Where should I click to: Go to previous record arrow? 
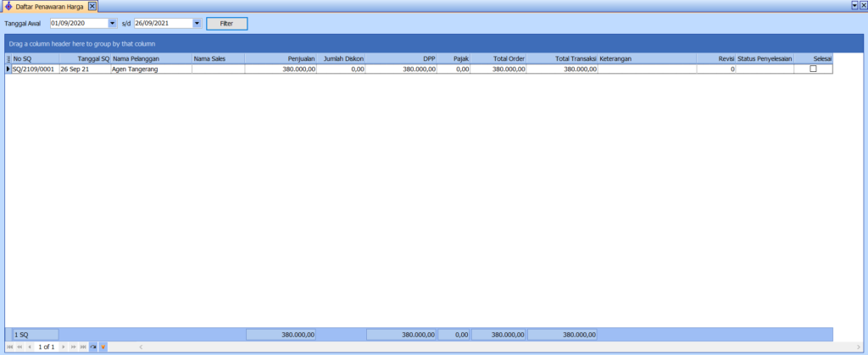30,347
